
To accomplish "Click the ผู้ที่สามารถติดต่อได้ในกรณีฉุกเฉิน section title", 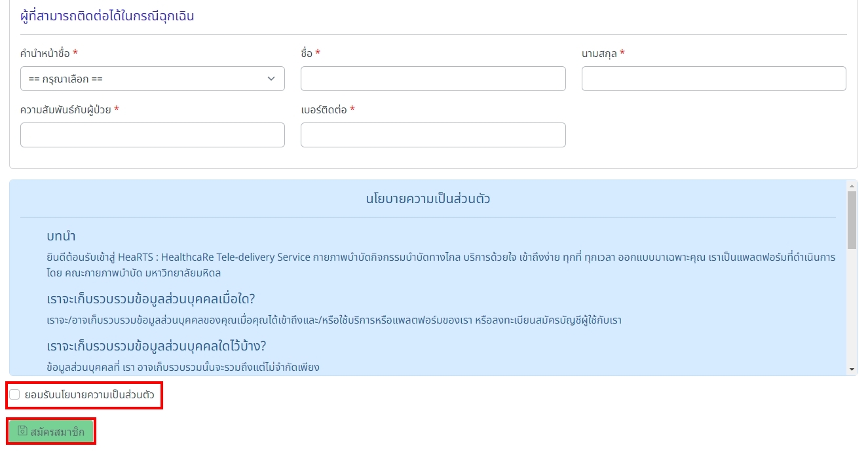I will [x=107, y=16].
